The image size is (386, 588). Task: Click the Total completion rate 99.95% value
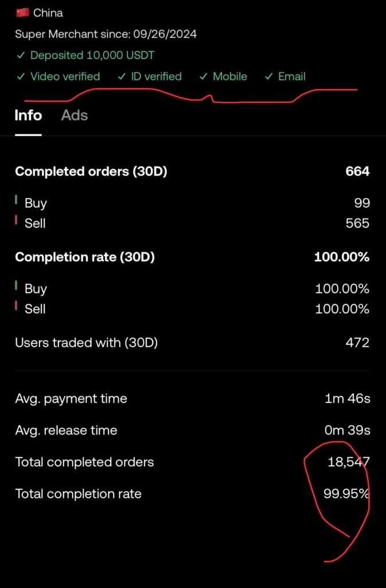tap(346, 493)
